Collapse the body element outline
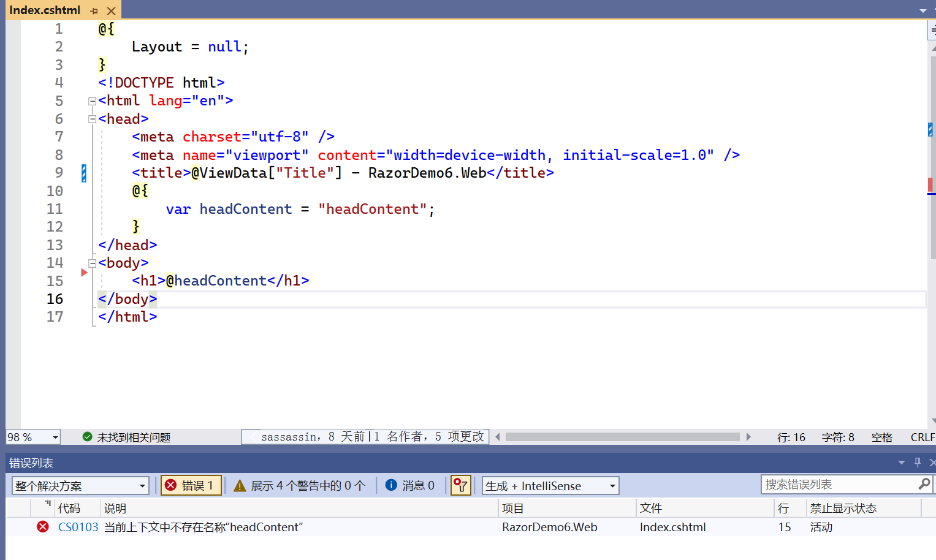Screen dimensions: 936x560 (x=92, y=263)
